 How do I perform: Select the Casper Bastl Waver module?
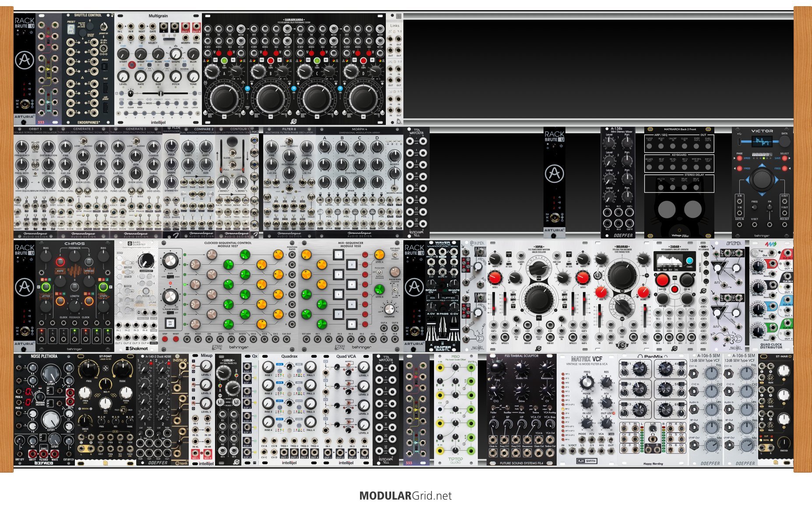(443, 296)
